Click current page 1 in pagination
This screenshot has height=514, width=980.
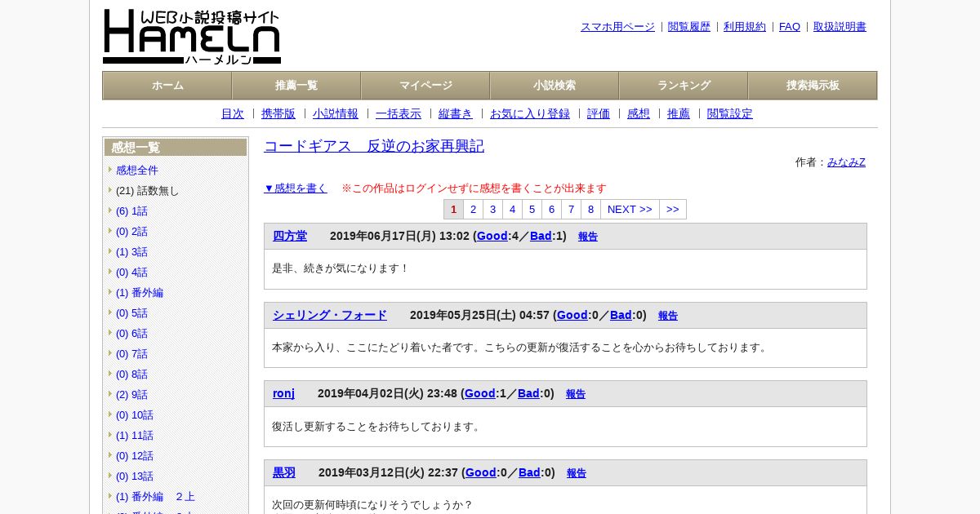click(453, 210)
